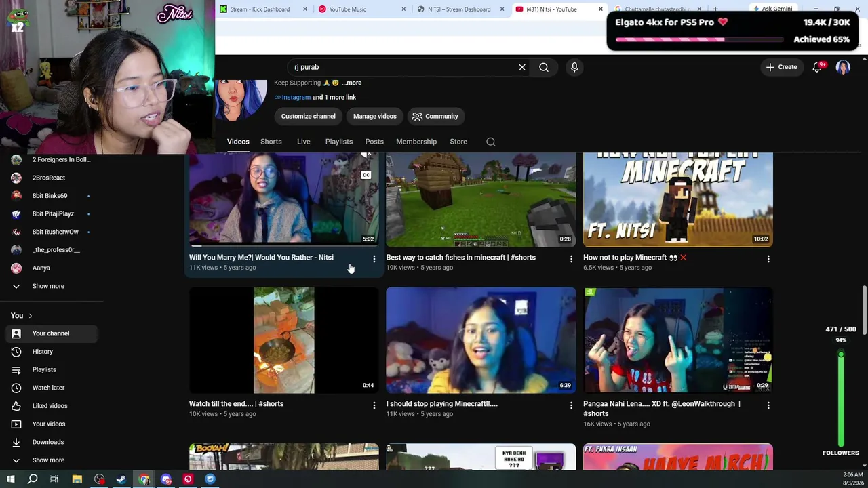
Task: Close the Stream - Kick Dashboard tab
Action: point(304,9)
